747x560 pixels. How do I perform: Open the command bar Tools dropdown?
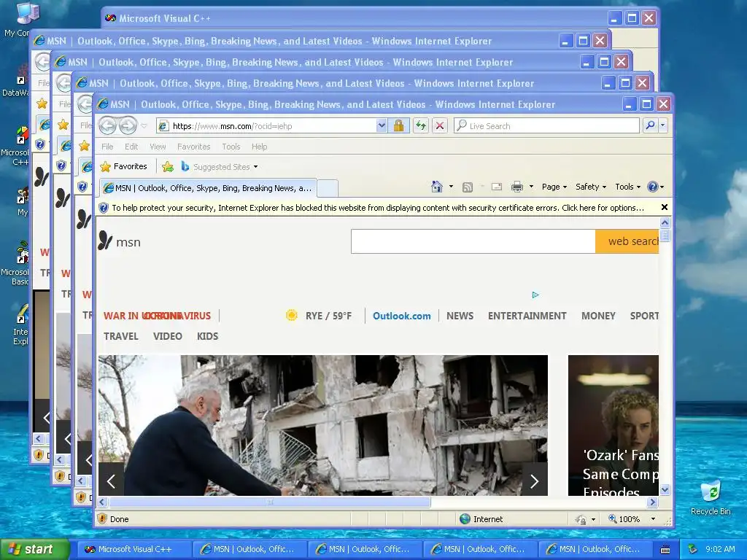627,187
